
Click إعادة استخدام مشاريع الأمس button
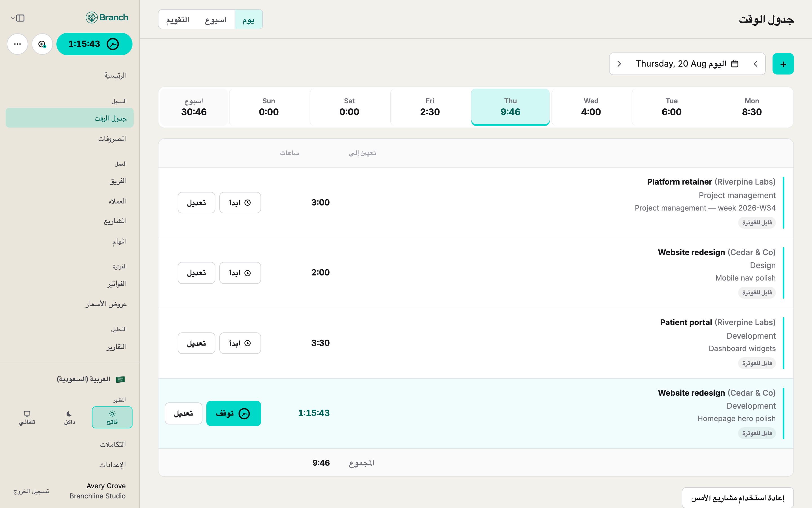(x=738, y=498)
